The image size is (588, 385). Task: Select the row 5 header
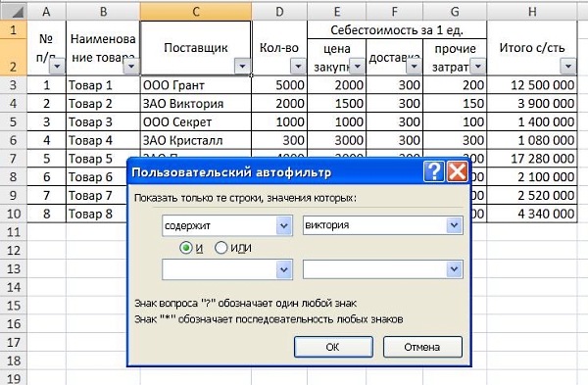[14, 121]
